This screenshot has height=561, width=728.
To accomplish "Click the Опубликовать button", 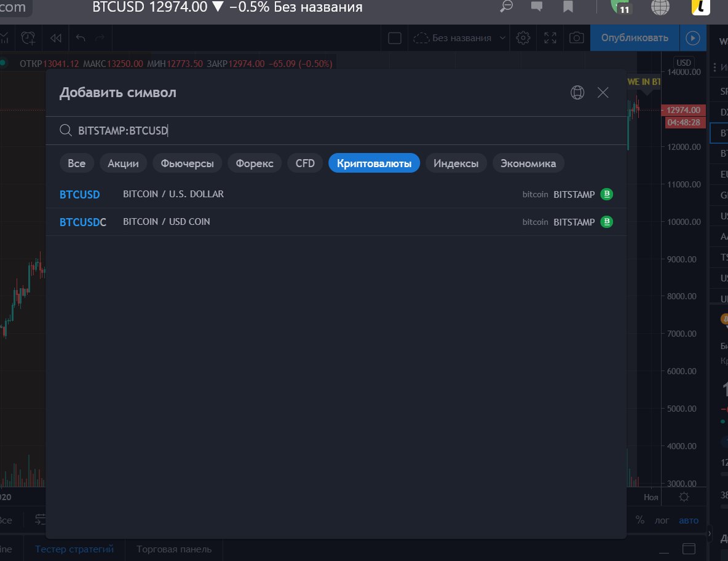I will point(635,37).
